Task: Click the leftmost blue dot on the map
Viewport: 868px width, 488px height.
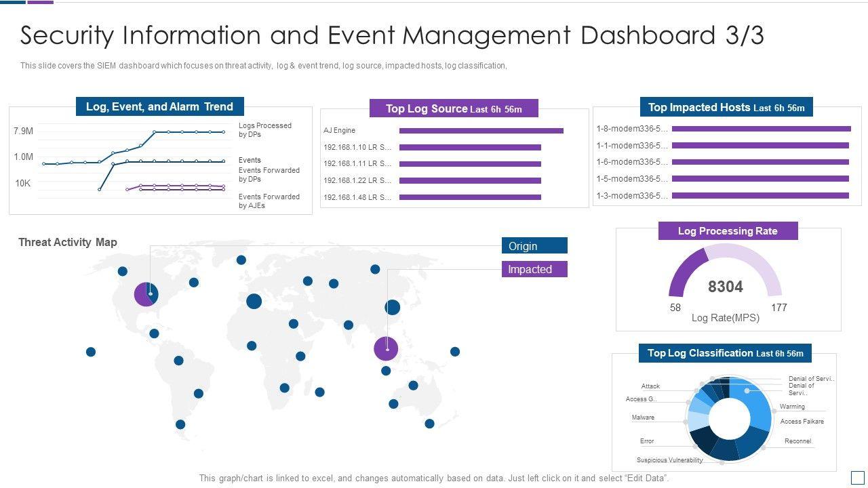Action: [x=91, y=352]
